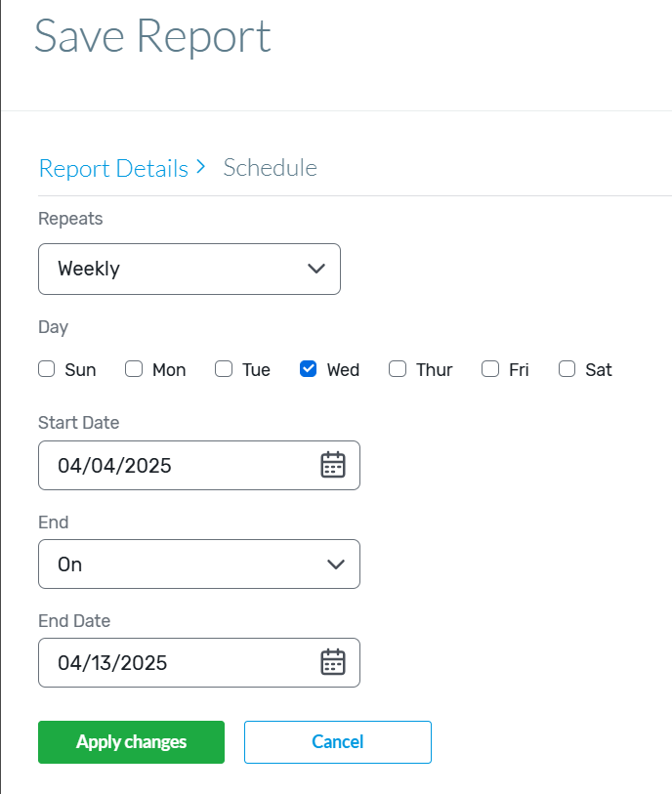Open the Repeats Weekly dropdown
The height and width of the screenshot is (794, 672).
tap(189, 269)
